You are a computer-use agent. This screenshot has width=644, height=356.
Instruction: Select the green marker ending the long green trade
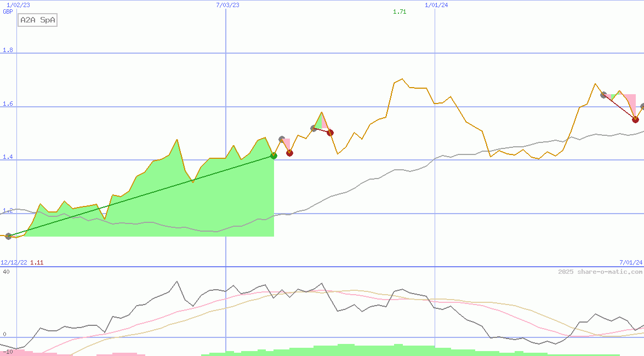[x=273, y=156]
